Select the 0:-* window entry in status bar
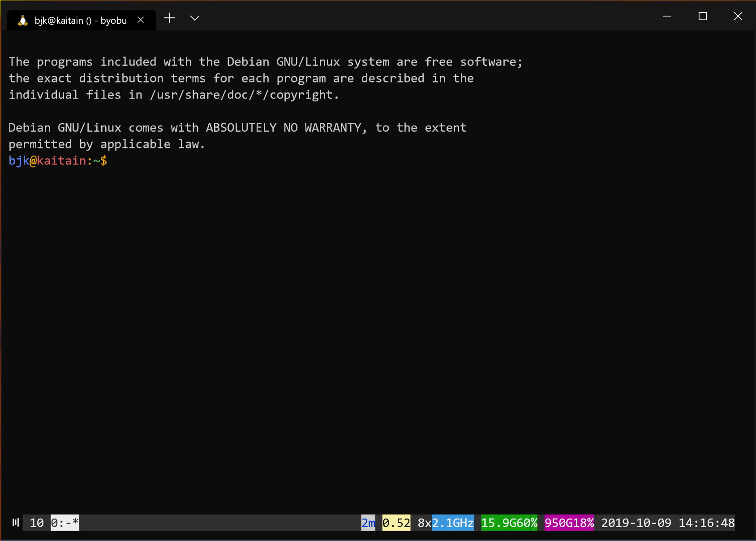The width and height of the screenshot is (756, 541). pos(65,523)
